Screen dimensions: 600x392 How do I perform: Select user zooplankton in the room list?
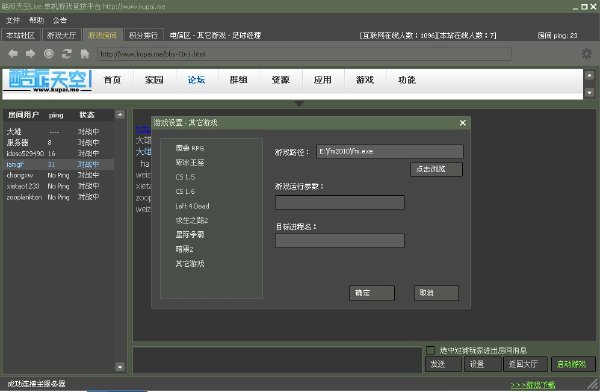(x=59, y=197)
